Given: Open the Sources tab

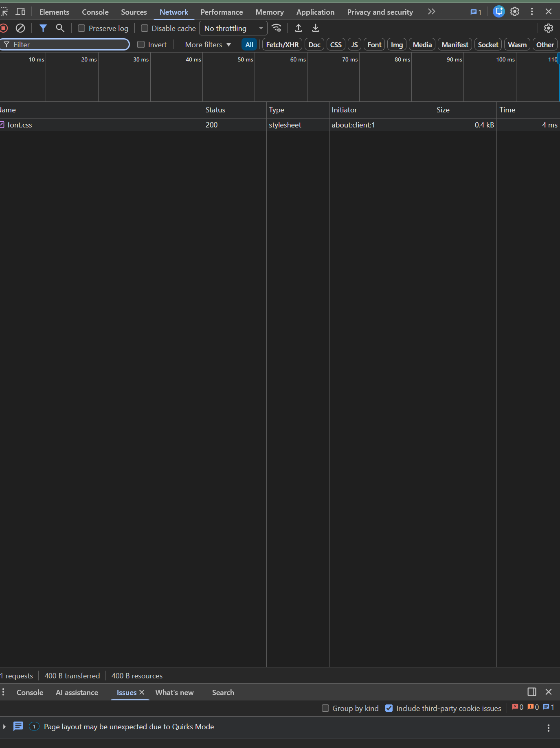Looking at the screenshot, I should click(x=134, y=12).
